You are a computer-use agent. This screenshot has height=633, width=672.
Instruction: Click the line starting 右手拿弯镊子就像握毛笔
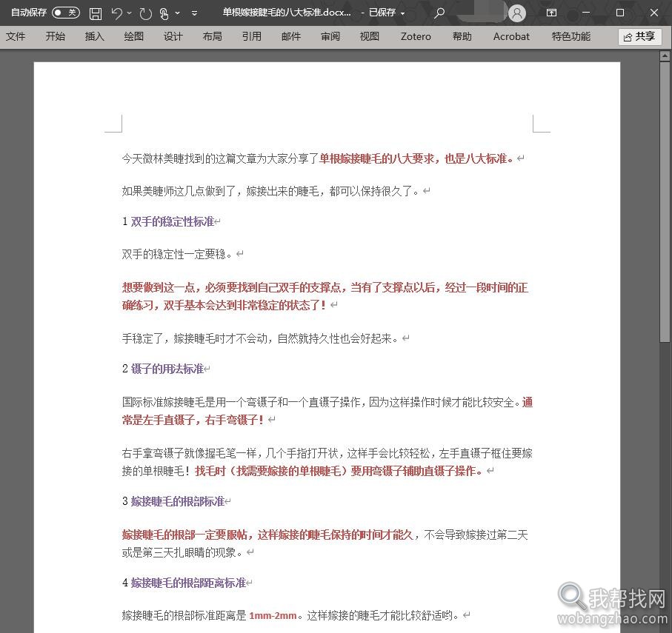coord(327,453)
